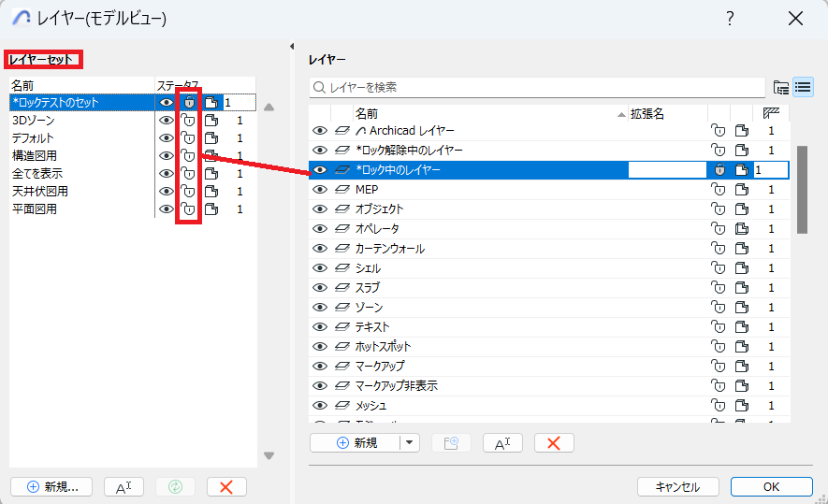Edit intersection number of *ロック中のレイヤー
This screenshot has height=504, width=828.
pyautogui.click(x=770, y=170)
